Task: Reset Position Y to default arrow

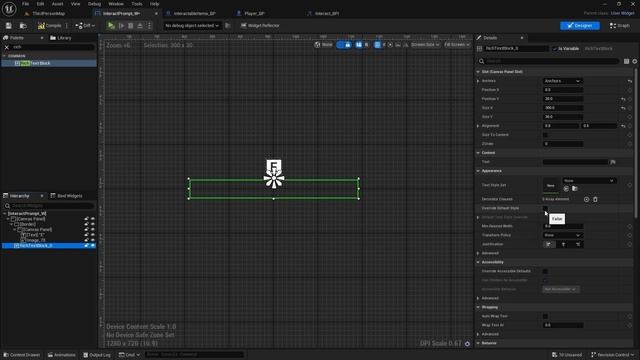Action: tap(623, 99)
